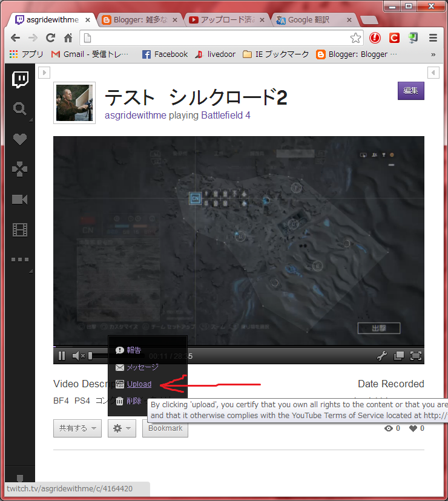Open the search magnifier in Twitch sidebar

tap(20, 109)
